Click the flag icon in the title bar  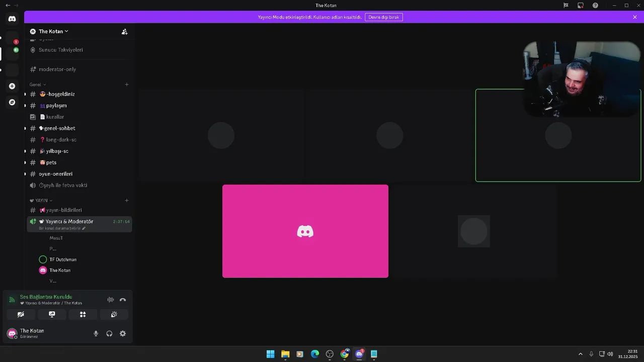coord(566,5)
